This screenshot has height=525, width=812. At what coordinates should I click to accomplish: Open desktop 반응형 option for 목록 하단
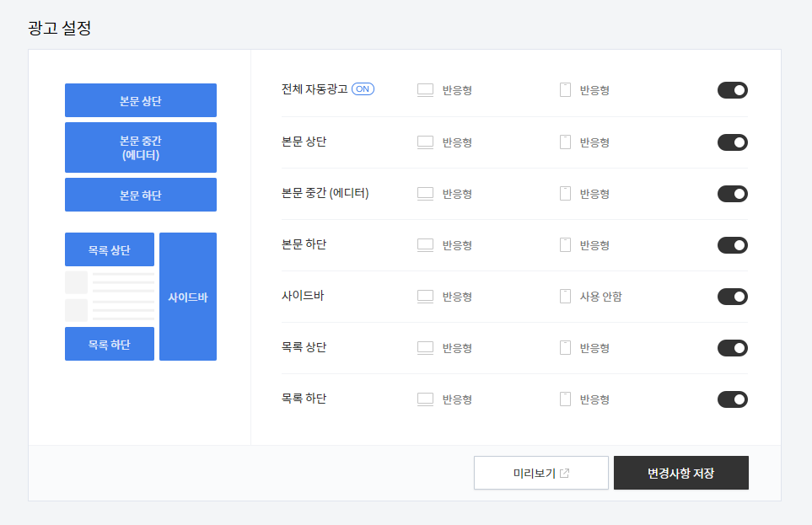(x=457, y=399)
